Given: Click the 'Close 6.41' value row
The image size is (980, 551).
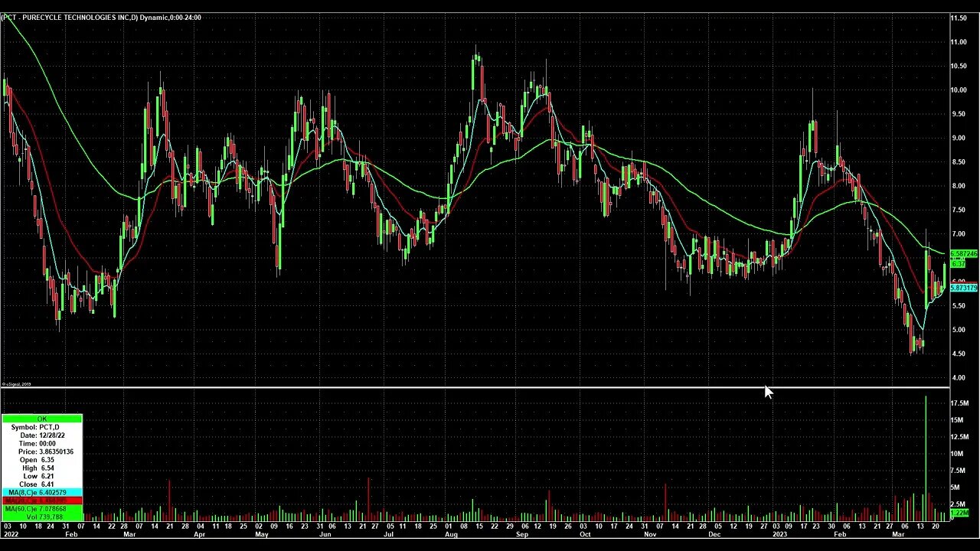Looking at the screenshot, I should [x=42, y=484].
